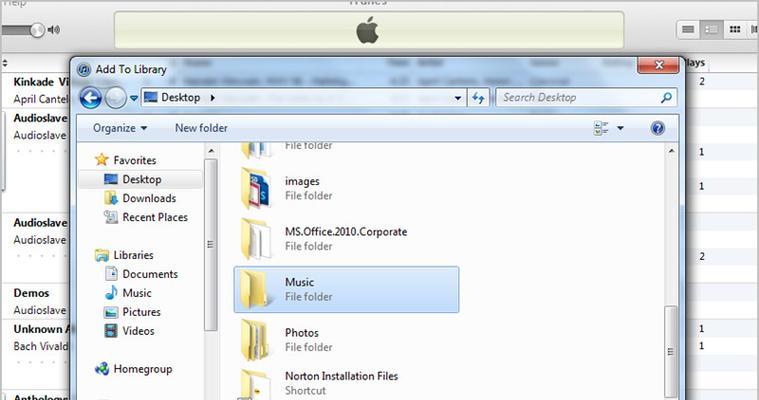The image size is (759, 400).
Task: Select Pictures library
Action: 141,312
